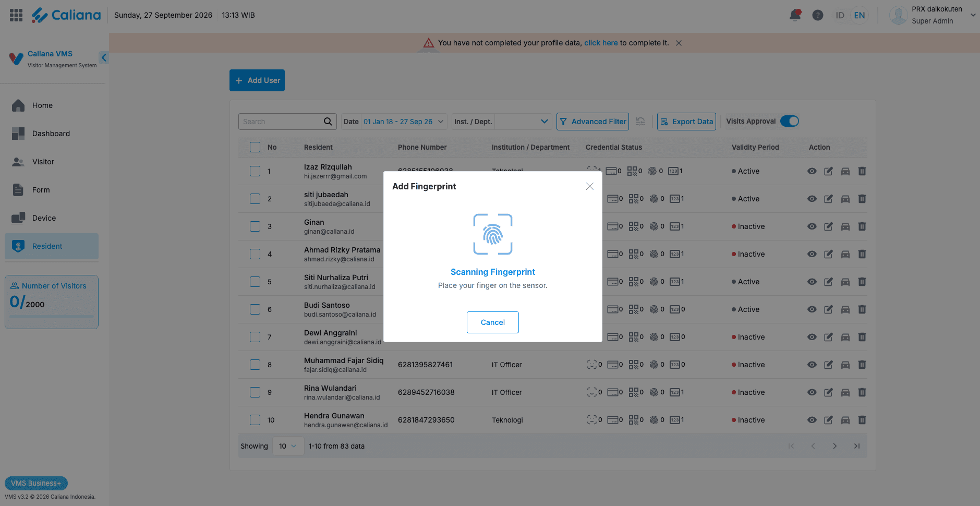Image resolution: width=980 pixels, height=506 pixels.
Task: View details of Ginan
Action: coord(812,226)
